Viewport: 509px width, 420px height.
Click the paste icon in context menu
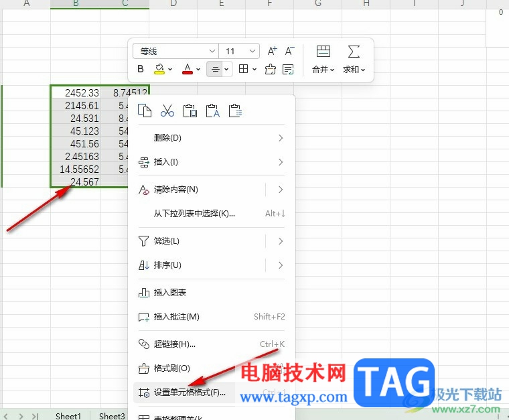coord(190,111)
